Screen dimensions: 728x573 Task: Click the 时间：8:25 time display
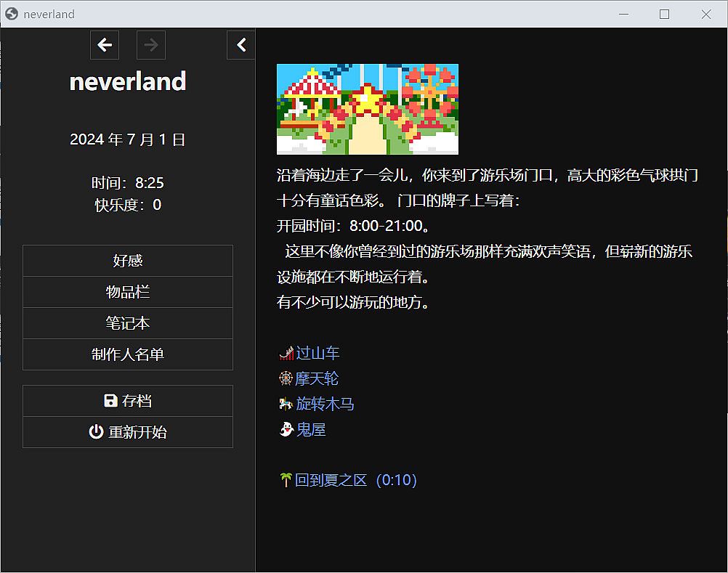tap(128, 183)
